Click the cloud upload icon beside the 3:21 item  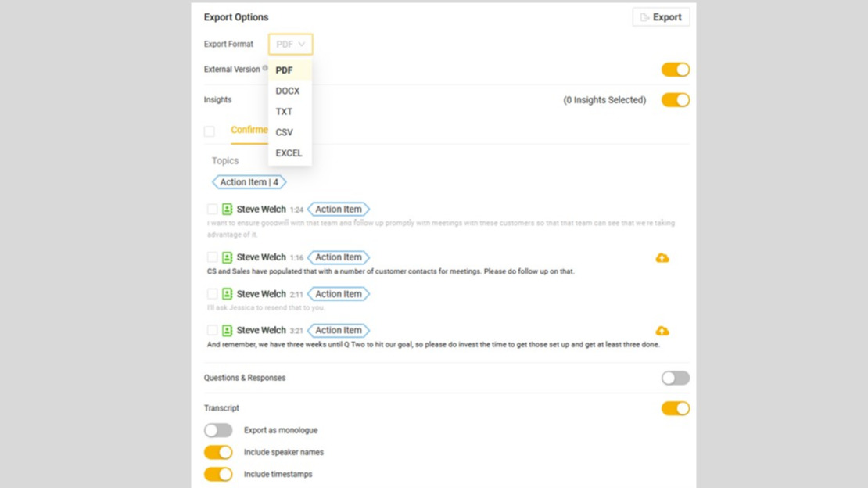(x=662, y=331)
